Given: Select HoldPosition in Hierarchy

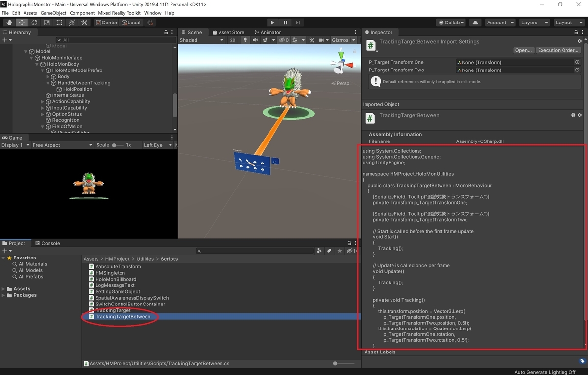Looking at the screenshot, I should (77, 89).
